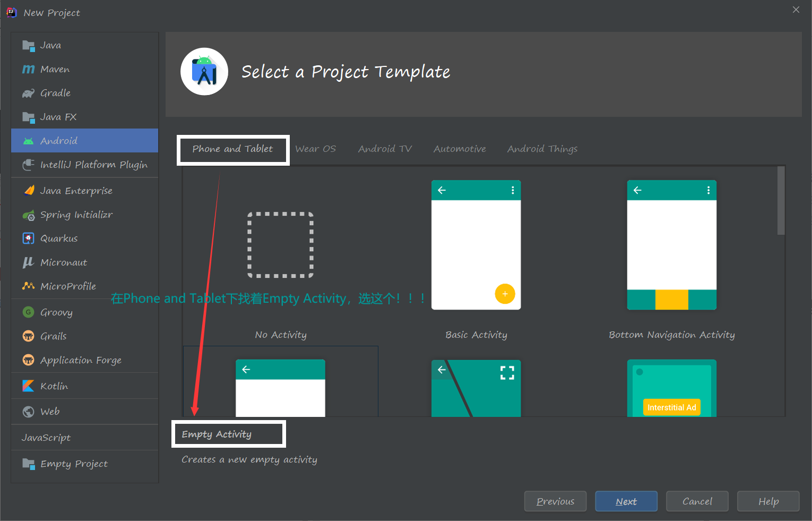Image resolution: width=812 pixels, height=521 pixels.
Task: Click the Spring Initializr leaf icon
Action: [29, 215]
